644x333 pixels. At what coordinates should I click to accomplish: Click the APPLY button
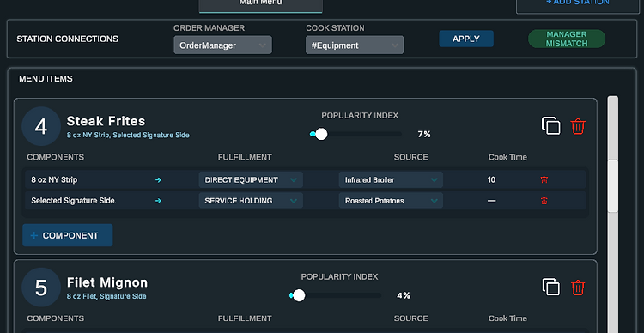click(466, 39)
